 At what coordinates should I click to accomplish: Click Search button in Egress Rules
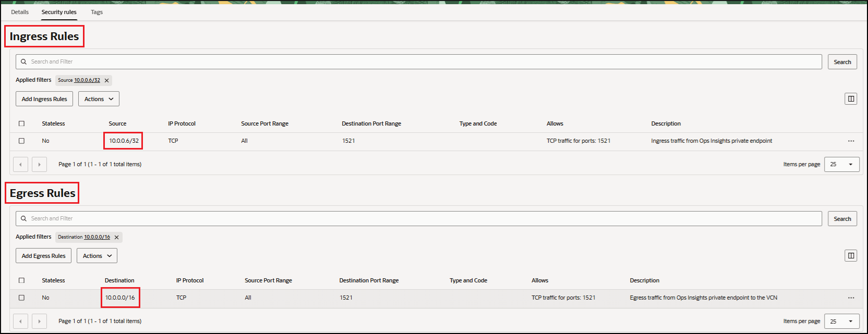coord(842,218)
